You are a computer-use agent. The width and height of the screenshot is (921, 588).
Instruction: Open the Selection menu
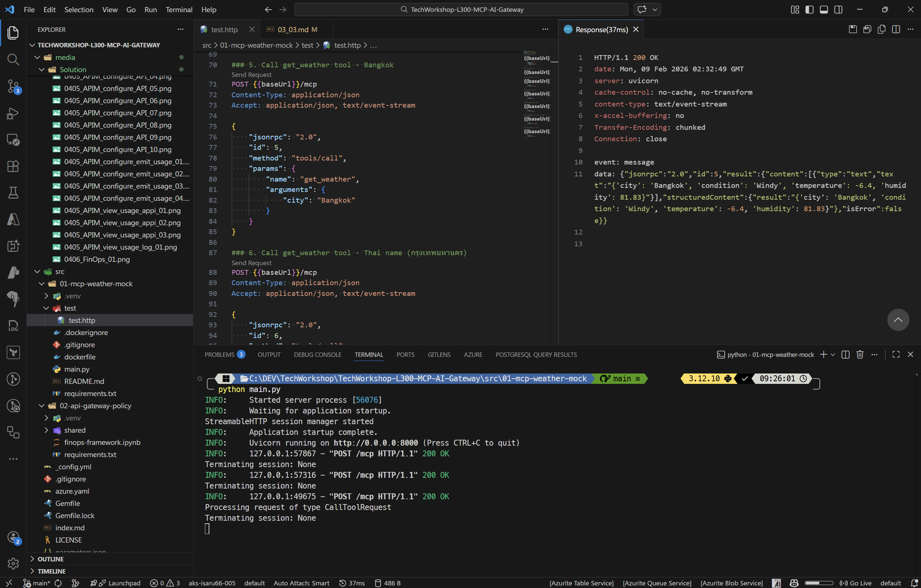pos(79,10)
